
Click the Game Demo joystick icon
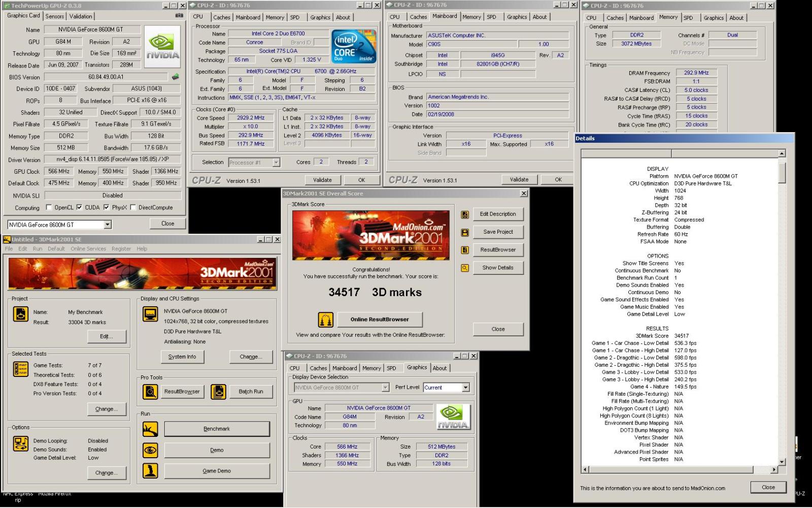(150, 471)
